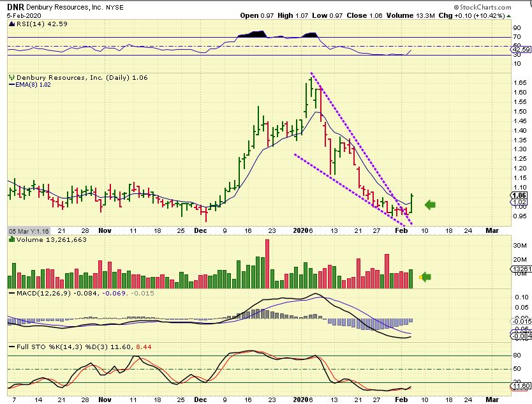
Task: Click the 7 date label on bottom axis
Action: point(14,400)
